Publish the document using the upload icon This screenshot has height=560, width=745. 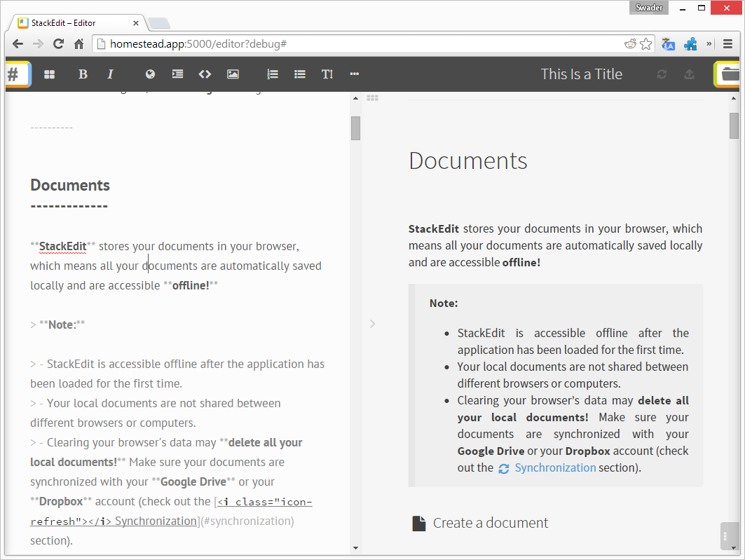689,74
